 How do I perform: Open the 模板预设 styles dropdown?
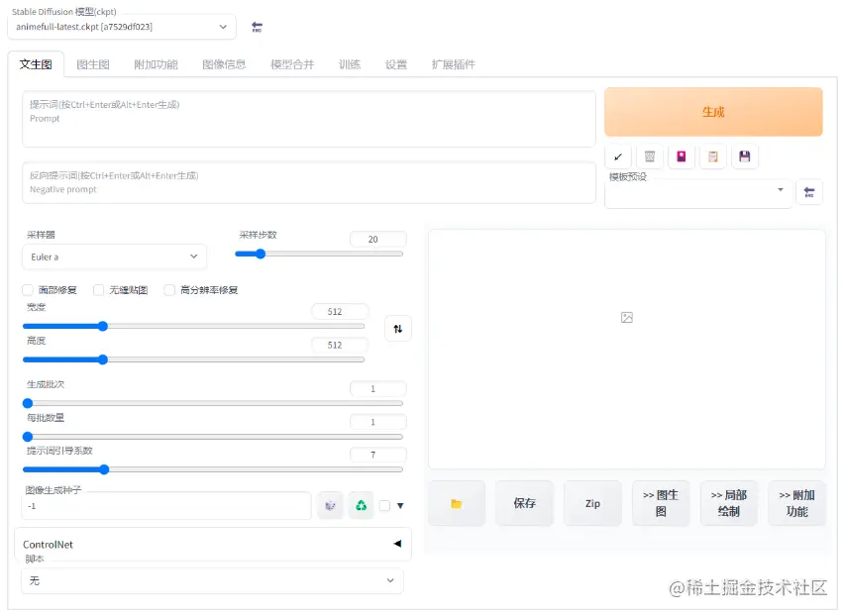(698, 193)
